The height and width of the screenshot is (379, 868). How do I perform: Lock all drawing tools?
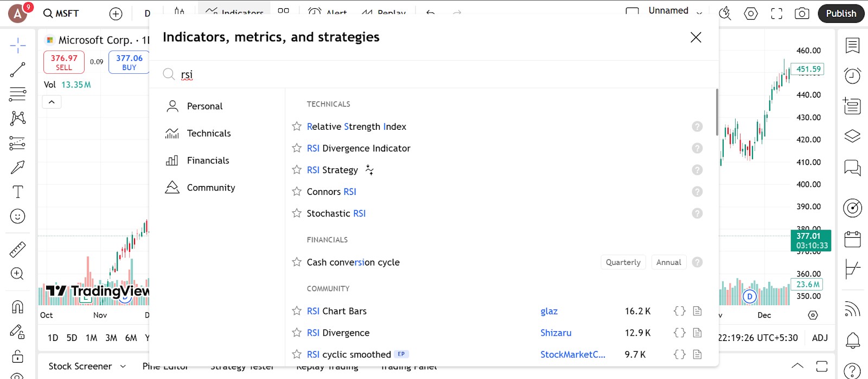(x=18, y=356)
